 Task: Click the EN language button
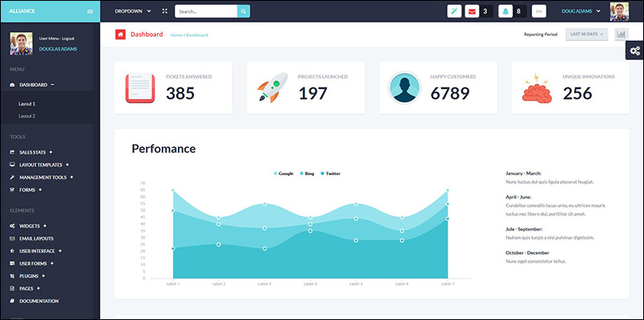(539, 11)
